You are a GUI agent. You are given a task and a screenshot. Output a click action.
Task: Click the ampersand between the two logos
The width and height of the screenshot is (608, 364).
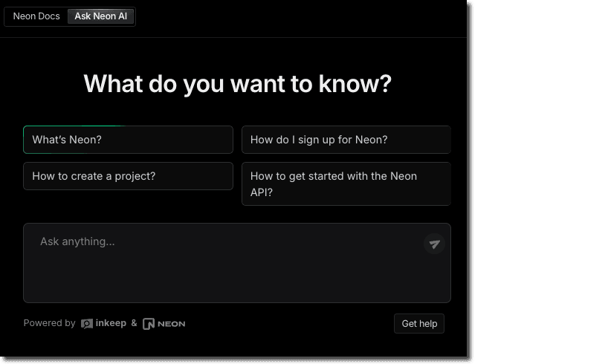point(134,324)
